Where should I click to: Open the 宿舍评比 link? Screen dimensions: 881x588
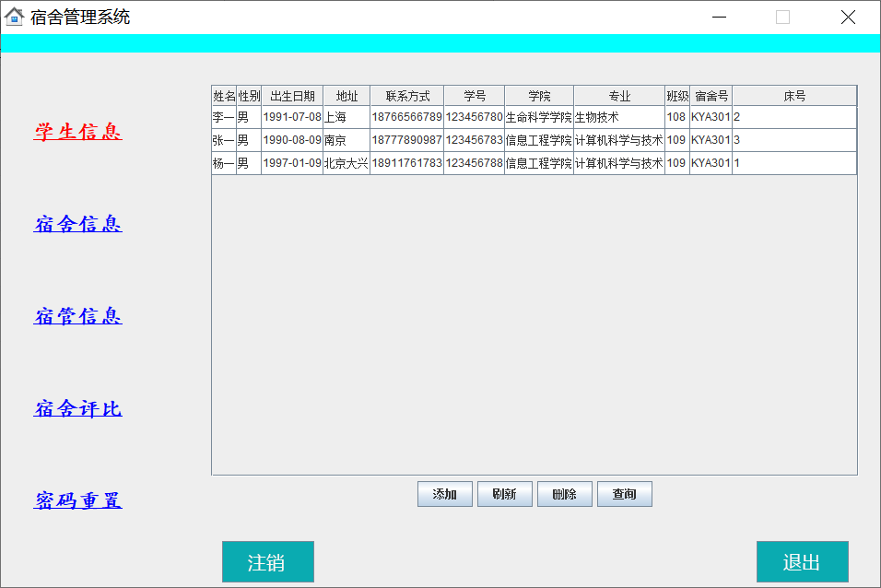(x=77, y=408)
